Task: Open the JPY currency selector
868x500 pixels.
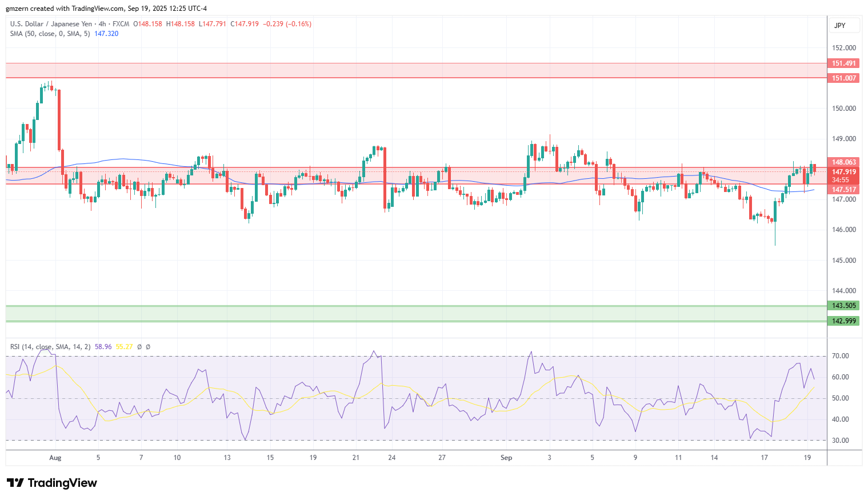Action: point(839,26)
